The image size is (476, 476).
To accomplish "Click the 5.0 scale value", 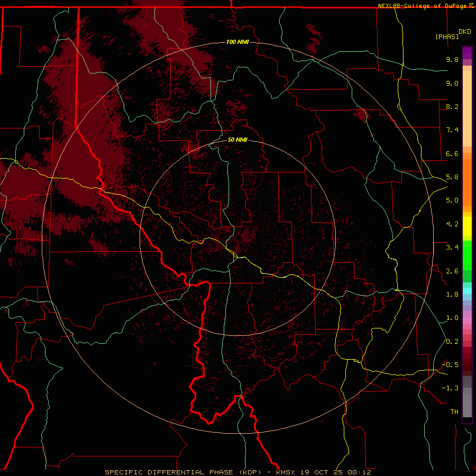I will pos(452,200).
